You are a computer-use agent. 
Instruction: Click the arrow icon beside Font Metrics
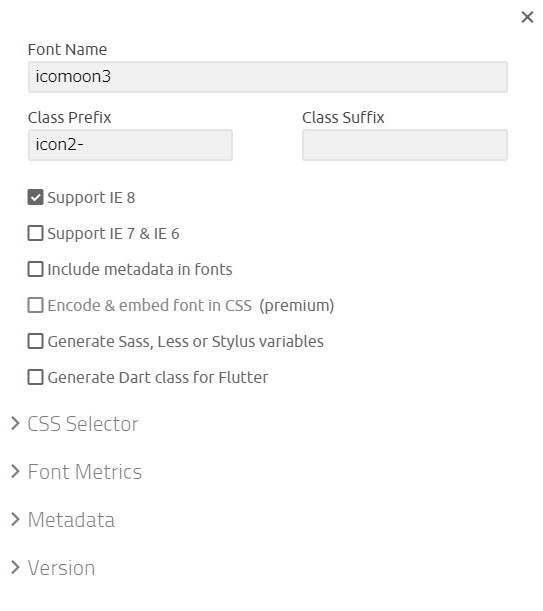[15, 471]
